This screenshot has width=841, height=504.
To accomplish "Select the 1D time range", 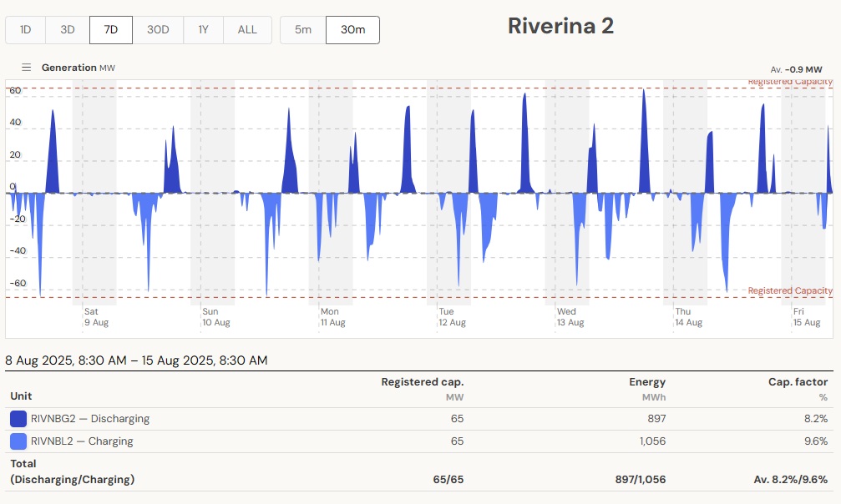I will tap(26, 30).
